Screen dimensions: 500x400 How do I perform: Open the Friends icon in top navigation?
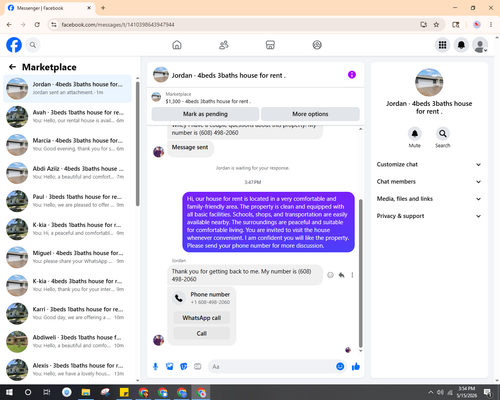point(224,45)
